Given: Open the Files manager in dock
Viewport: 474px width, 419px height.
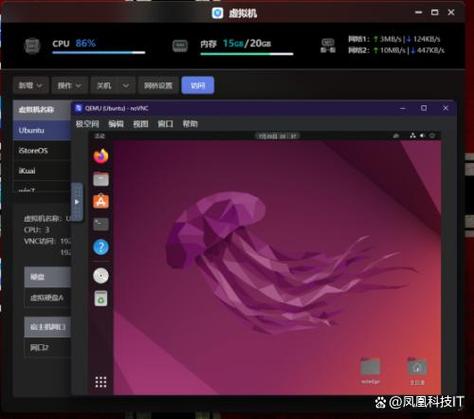Looking at the screenshot, I should (101, 179).
